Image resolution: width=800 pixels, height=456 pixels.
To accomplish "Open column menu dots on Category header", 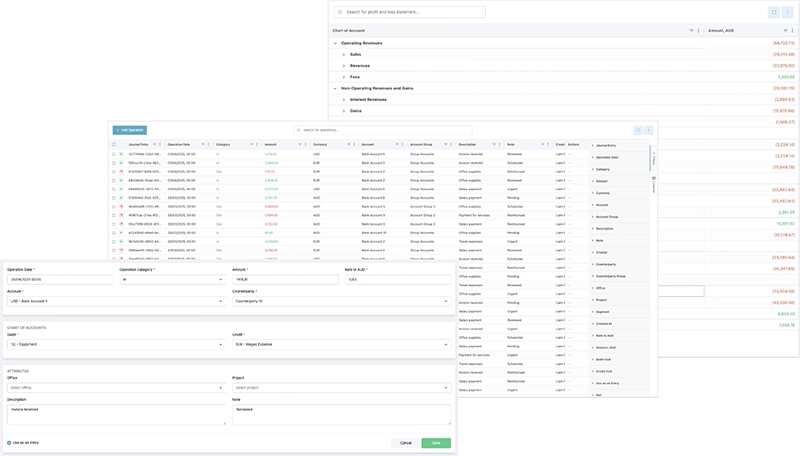I will (257, 144).
